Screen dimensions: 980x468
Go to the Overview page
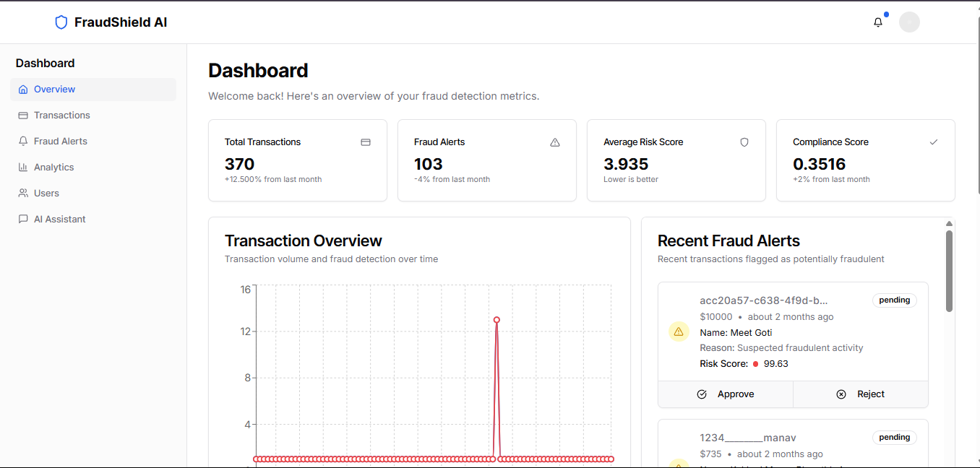click(x=93, y=90)
